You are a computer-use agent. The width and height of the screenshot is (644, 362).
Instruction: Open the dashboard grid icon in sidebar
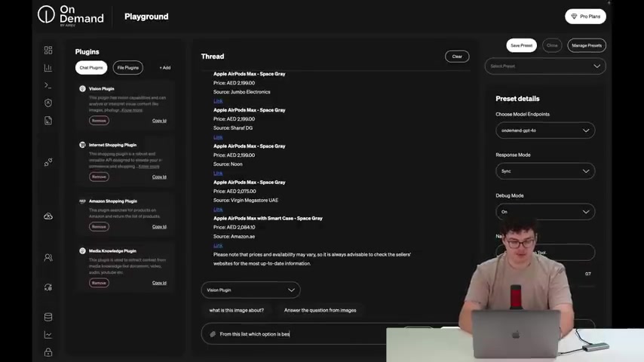click(48, 50)
